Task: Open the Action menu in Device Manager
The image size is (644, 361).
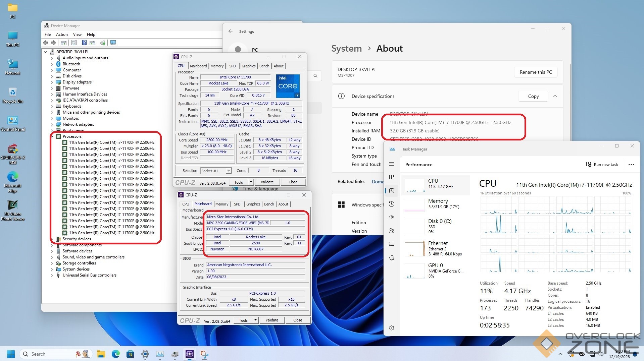Action: coord(62,35)
